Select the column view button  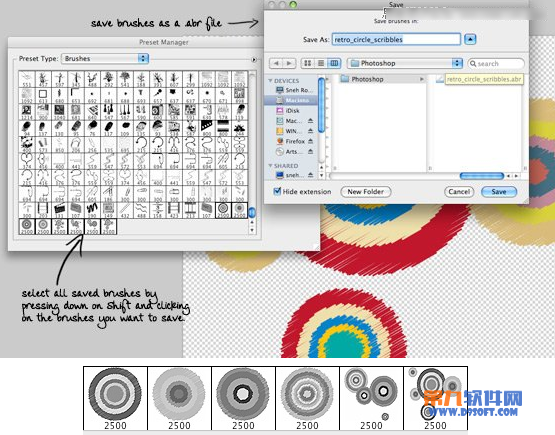click(334, 63)
